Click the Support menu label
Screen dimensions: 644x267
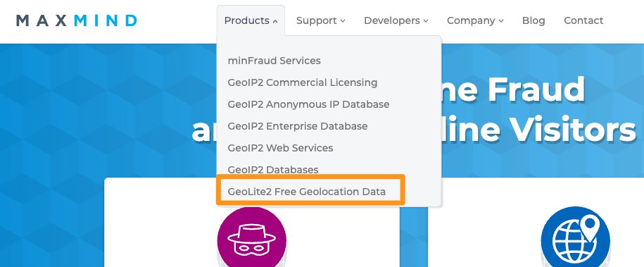[x=317, y=20]
